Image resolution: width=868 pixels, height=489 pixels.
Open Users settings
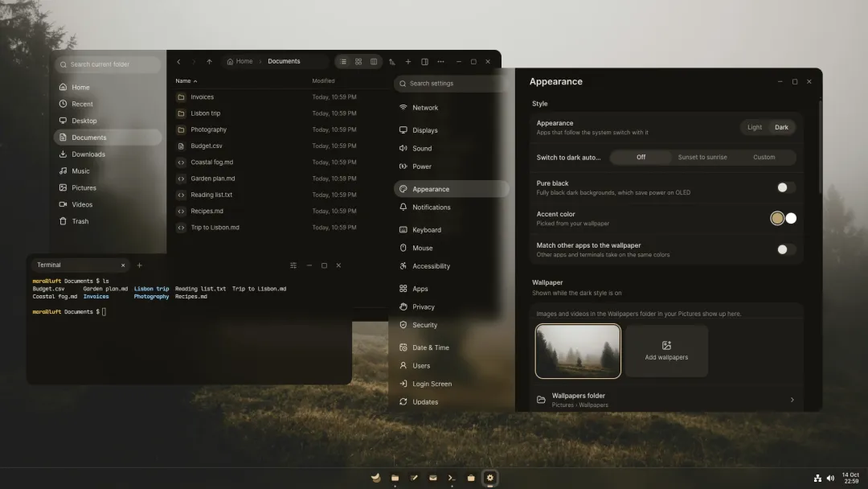coord(451,365)
